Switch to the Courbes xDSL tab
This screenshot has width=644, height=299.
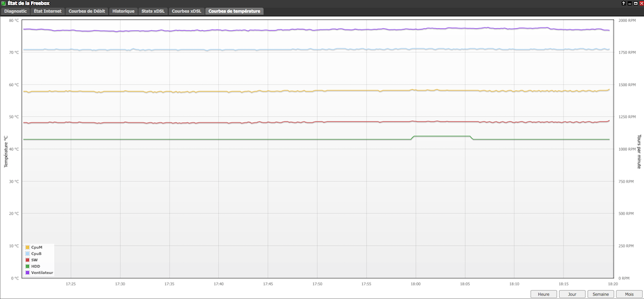point(187,11)
